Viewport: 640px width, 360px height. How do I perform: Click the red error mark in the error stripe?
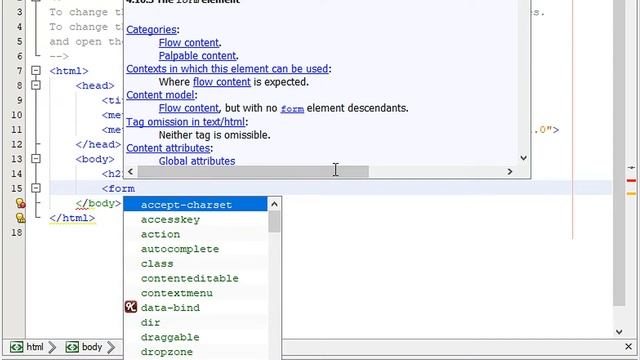631,180
